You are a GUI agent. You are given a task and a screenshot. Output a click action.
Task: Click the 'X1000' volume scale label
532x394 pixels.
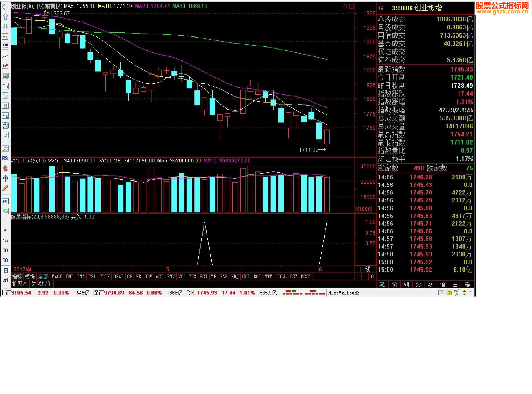click(363, 209)
